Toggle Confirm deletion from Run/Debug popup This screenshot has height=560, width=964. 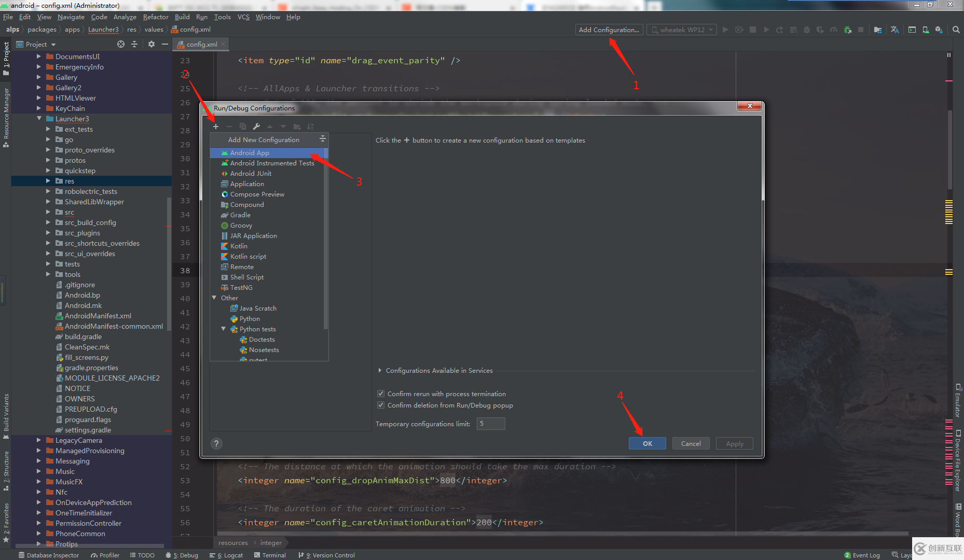point(381,405)
